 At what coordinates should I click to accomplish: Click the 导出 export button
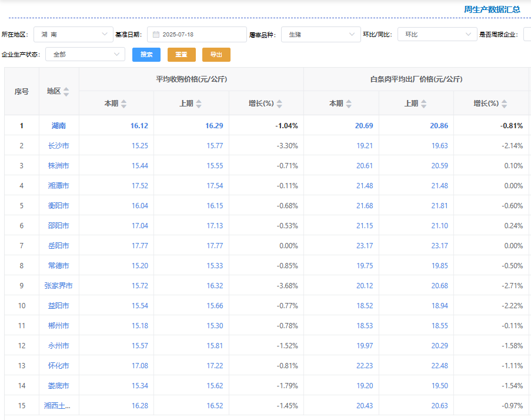(216, 55)
